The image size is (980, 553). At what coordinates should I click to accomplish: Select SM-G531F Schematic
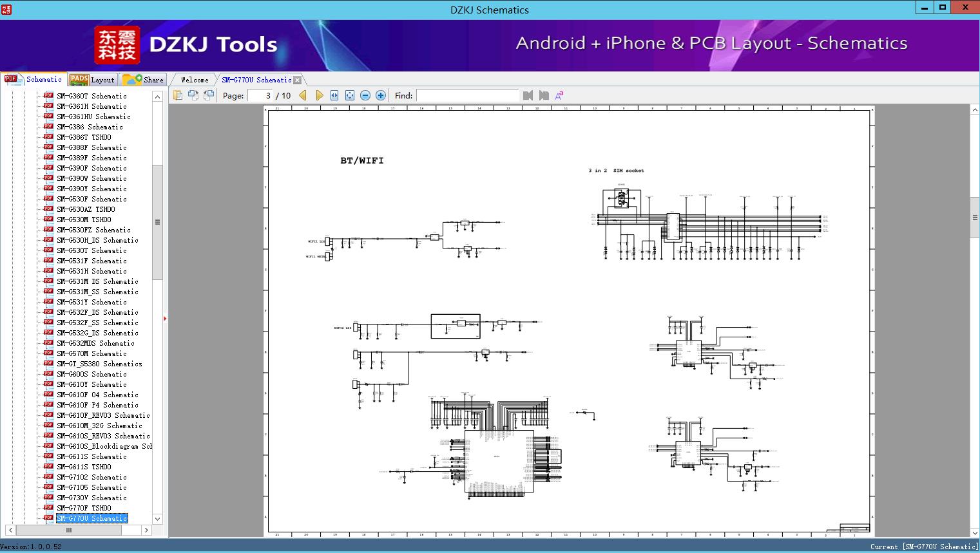91,261
